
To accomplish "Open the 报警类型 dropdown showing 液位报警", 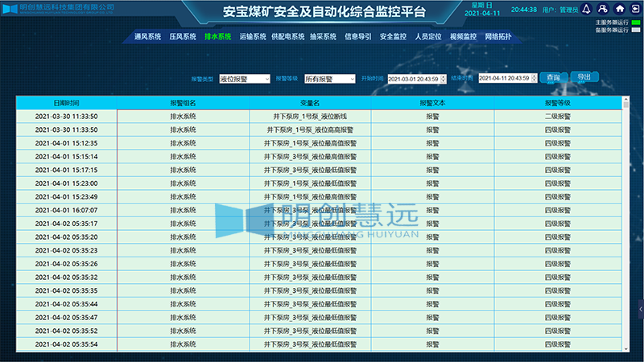I will tap(245, 79).
